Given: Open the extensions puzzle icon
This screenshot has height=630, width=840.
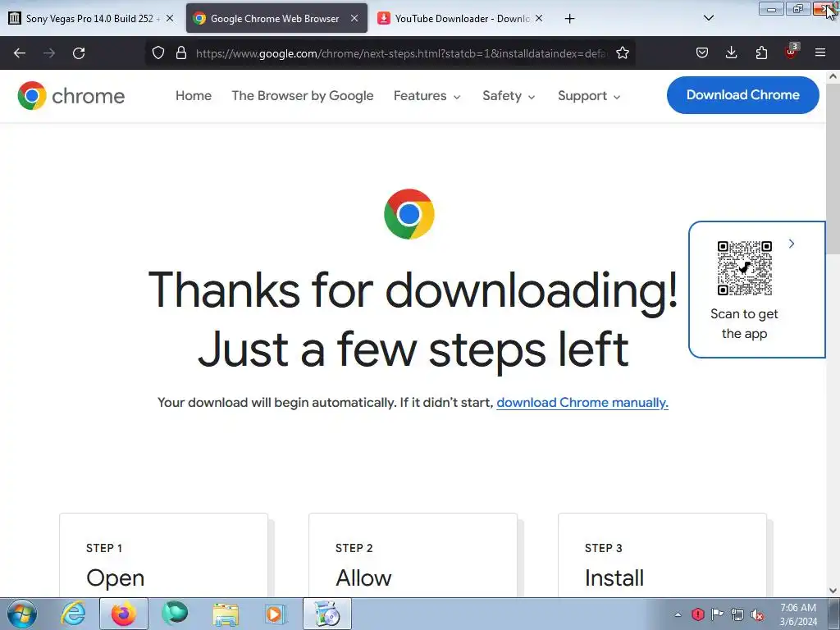Looking at the screenshot, I should pyautogui.click(x=761, y=52).
